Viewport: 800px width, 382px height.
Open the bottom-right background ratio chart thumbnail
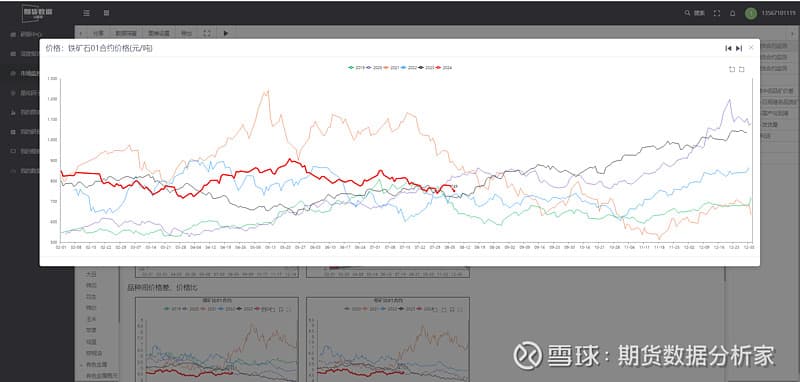388,339
